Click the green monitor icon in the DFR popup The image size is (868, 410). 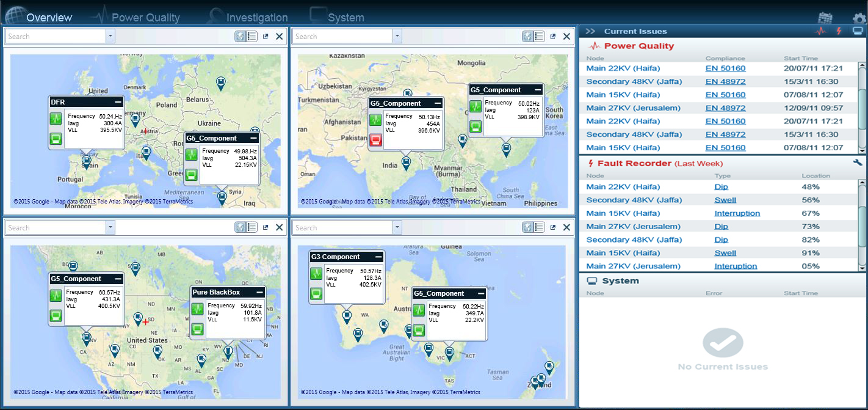click(56, 139)
